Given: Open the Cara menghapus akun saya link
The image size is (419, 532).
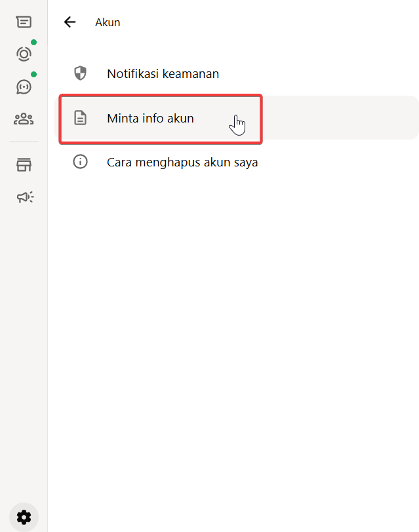Looking at the screenshot, I should point(182,162).
